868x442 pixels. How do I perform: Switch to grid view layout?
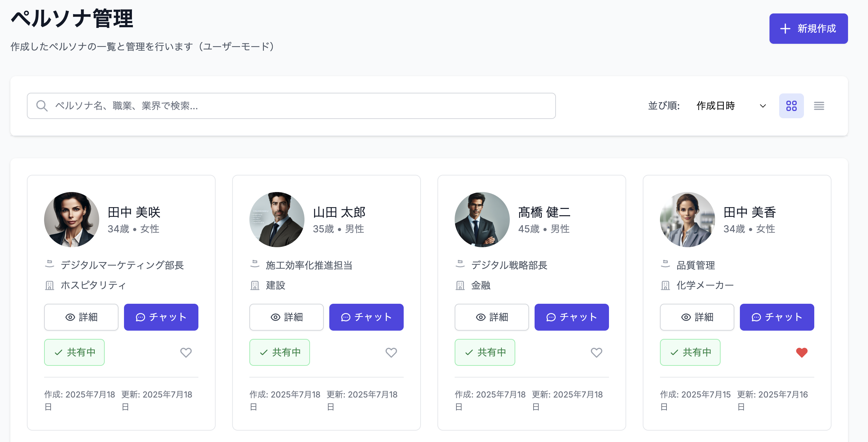[x=791, y=106]
